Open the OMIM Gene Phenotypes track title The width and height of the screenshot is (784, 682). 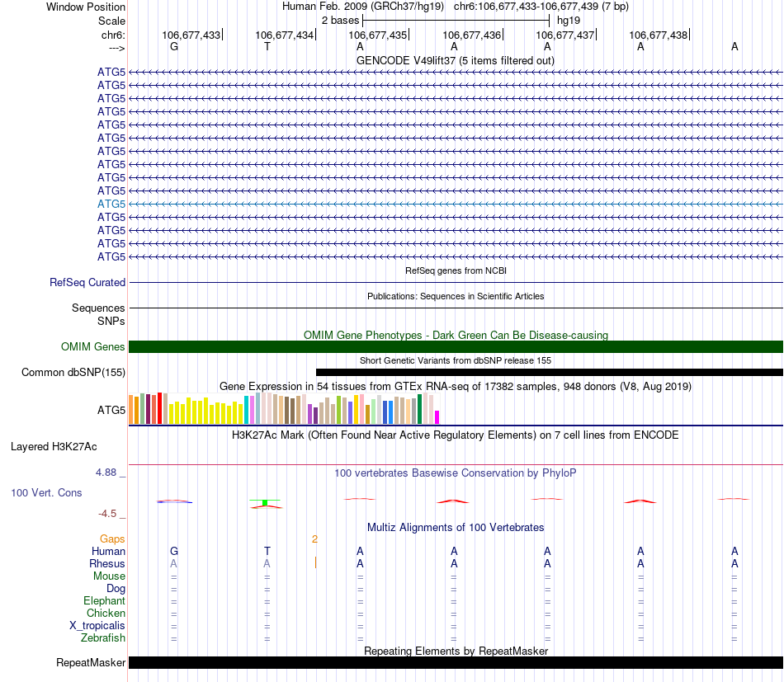(x=456, y=335)
